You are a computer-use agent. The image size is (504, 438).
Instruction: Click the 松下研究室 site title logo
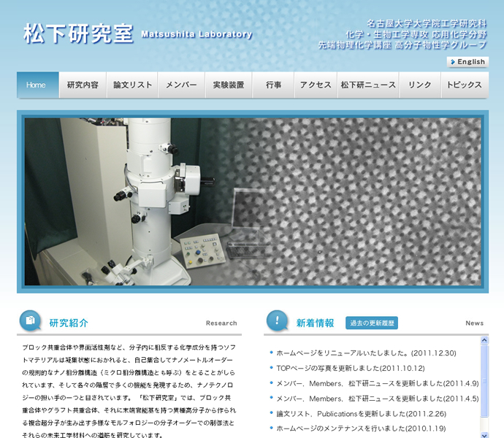(x=78, y=34)
